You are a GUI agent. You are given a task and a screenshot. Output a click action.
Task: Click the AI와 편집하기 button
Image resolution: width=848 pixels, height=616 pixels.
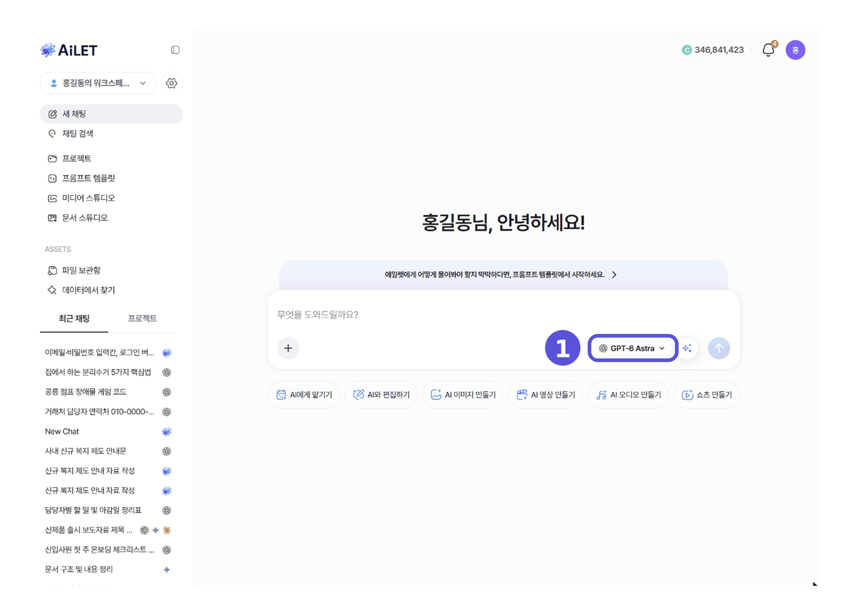pos(381,395)
